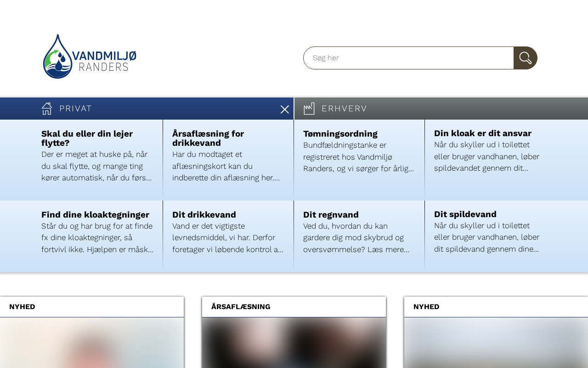Switch to the Erhverv tab
The height and width of the screenshot is (368, 588).
[344, 109]
